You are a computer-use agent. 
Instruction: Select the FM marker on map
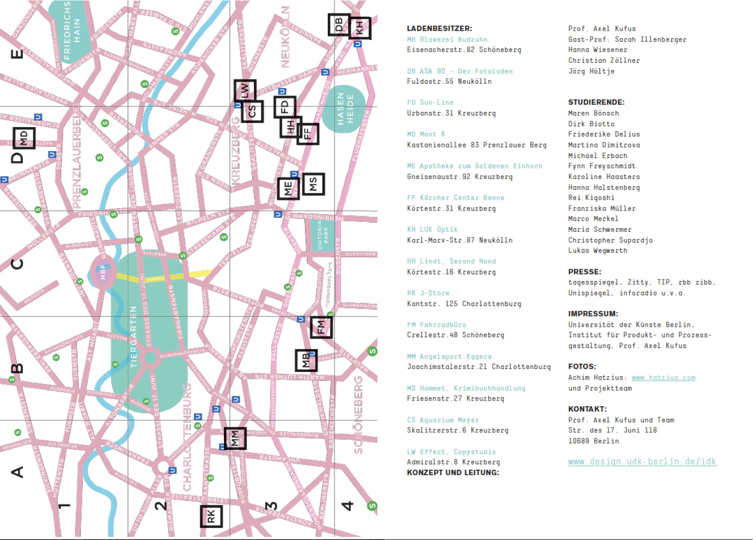click(x=321, y=327)
